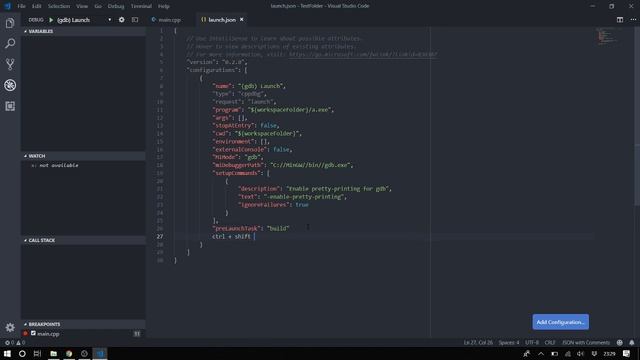The height and width of the screenshot is (360, 640).
Task: Select the JSON with Comments language mode
Action: click(586, 343)
